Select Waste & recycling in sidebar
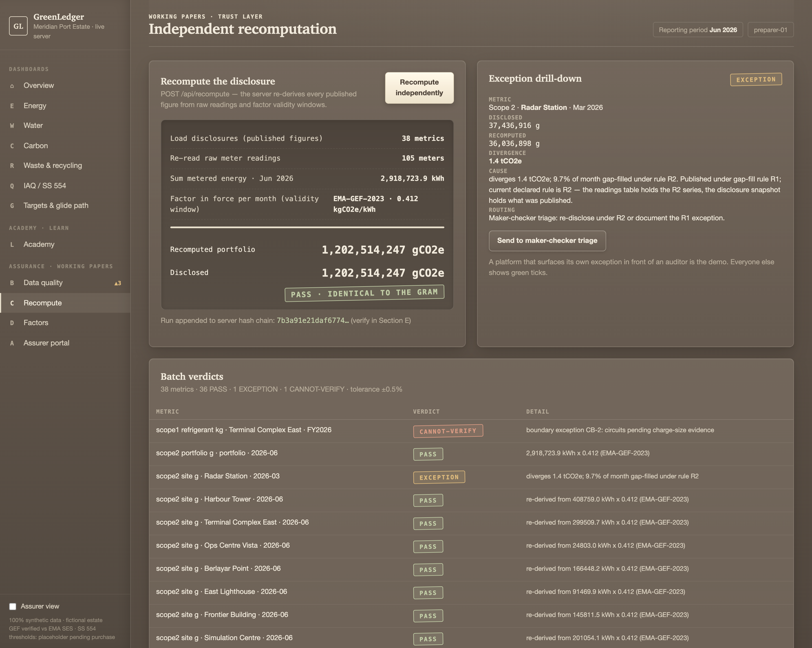 tap(65, 166)
